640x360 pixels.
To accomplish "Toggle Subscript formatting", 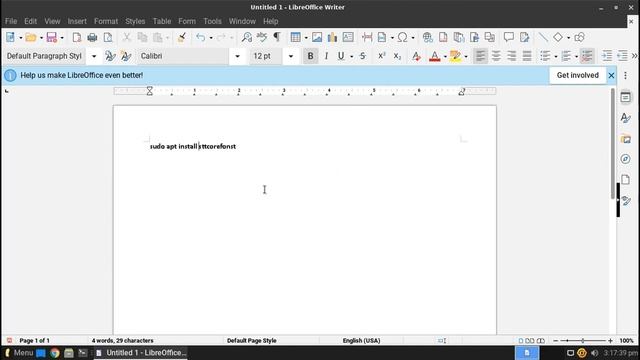I will (397, 56).
